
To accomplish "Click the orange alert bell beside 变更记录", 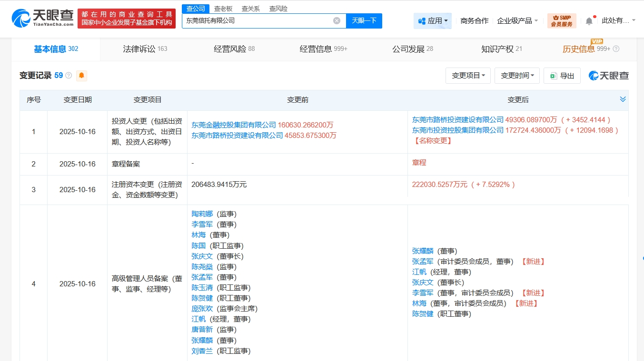I will click(x=81, y=76).
